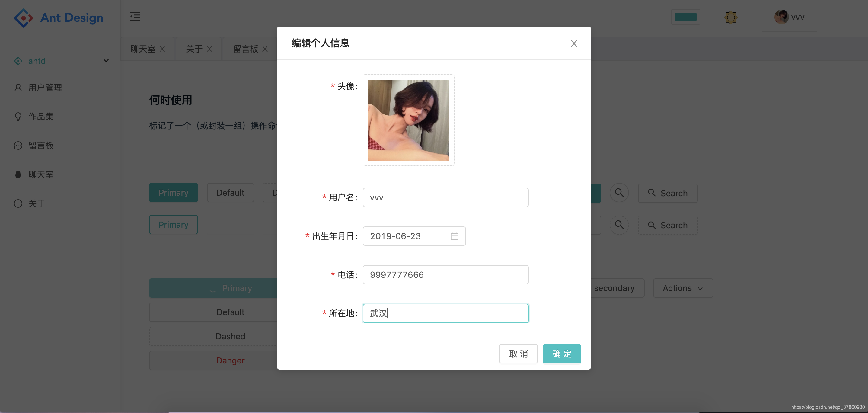The image size is (868, 413).
Task: Toggle the sidebar collapse menu icon
Action: [135, 16]
